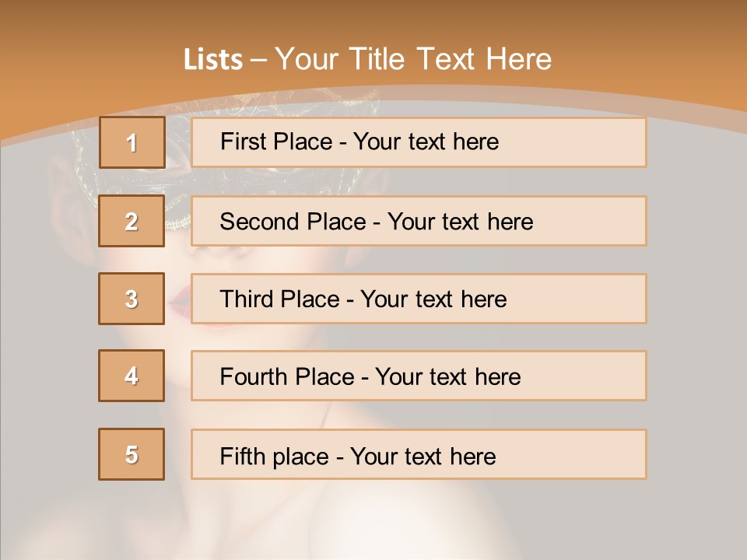This screenshot has width=747, height=560.
Task: Select the Fifth place text box
Action: point(419,454)
